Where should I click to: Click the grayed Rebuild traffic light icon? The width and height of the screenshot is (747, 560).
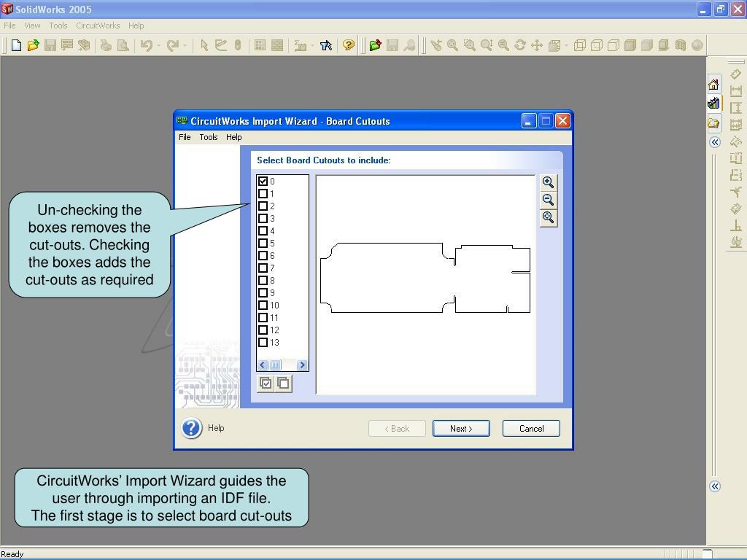coord(238,45)
